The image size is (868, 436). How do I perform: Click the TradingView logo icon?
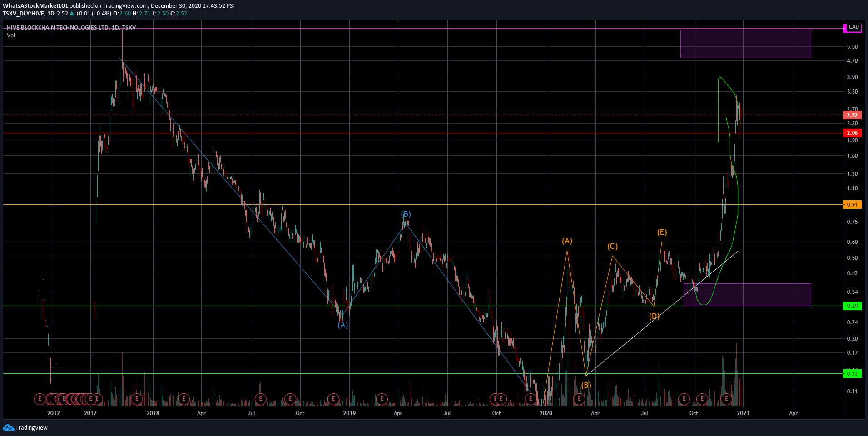(x=8, y=427)
